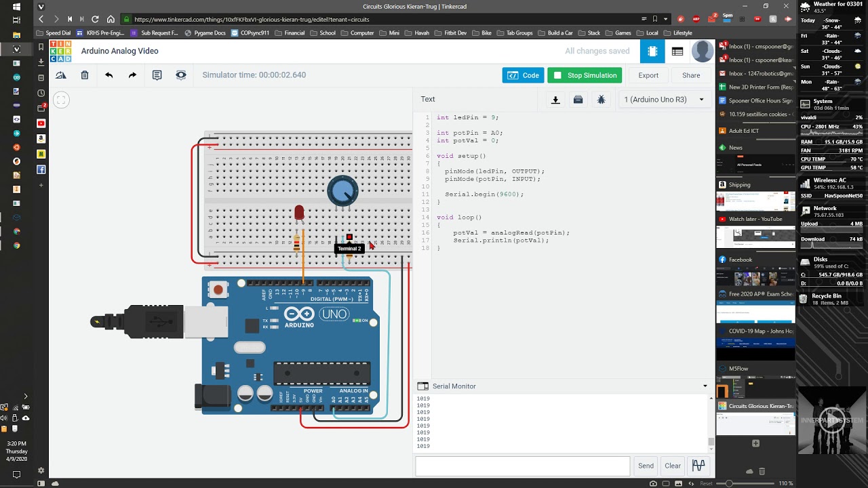Open history clock icon in browser sidebar
The image size is (868, 488).
click(41, 93)
